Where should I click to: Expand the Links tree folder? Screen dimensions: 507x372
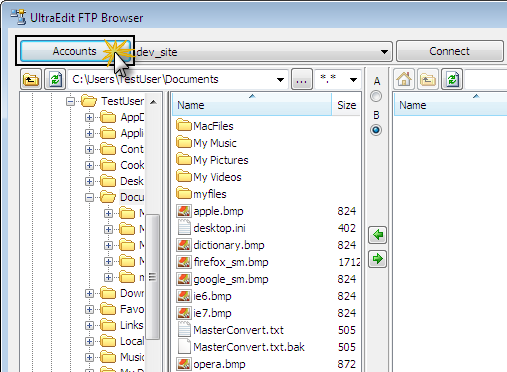[x=89, y=325]
